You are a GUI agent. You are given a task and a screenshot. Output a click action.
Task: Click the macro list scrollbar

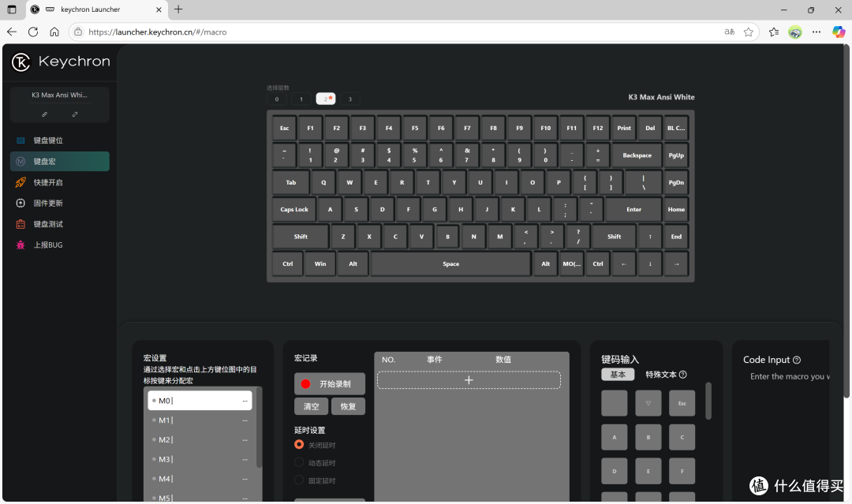pos(259,427)
